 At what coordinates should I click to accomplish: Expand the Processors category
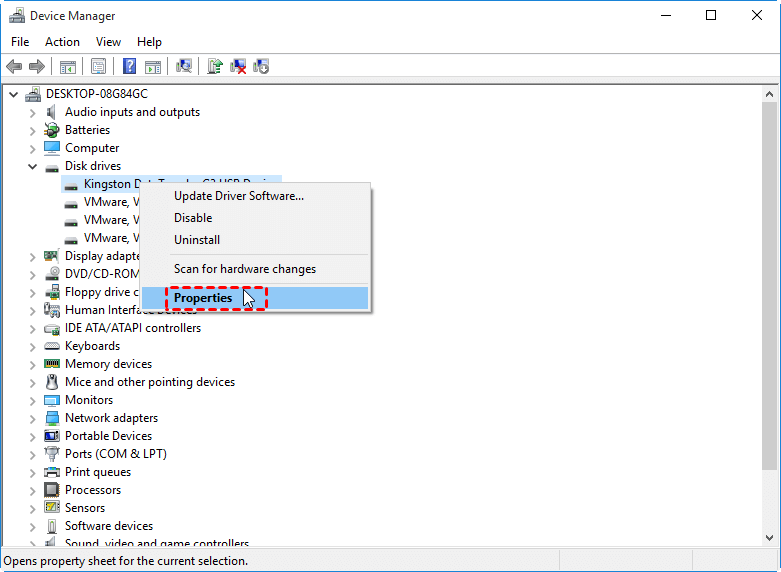[32, 490]
